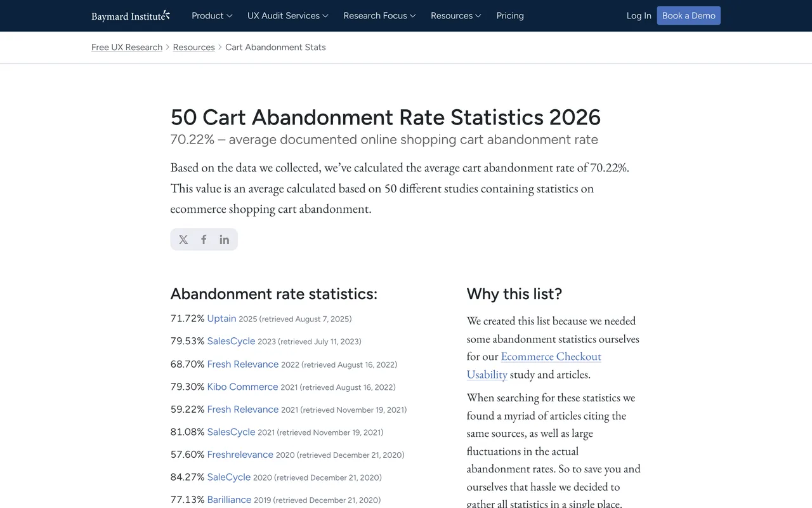This screenshot has height=508, width=812.
Task: Expand the Research Focus menu
Action: coord(379,16)
